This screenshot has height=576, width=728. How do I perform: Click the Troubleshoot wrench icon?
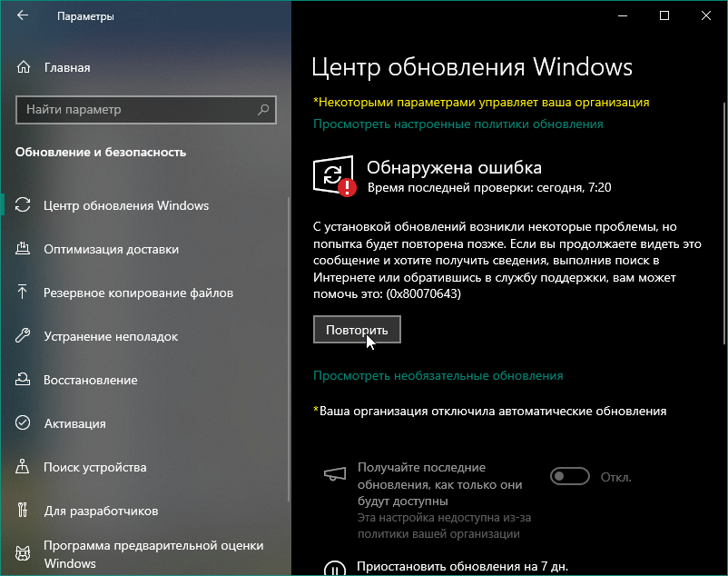coord(24,336)
